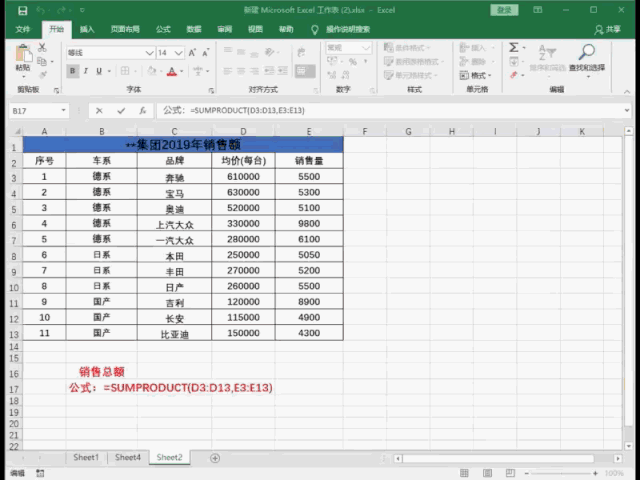
Task: Switch to Page Break Preview icon
Action: pos(510,473)
